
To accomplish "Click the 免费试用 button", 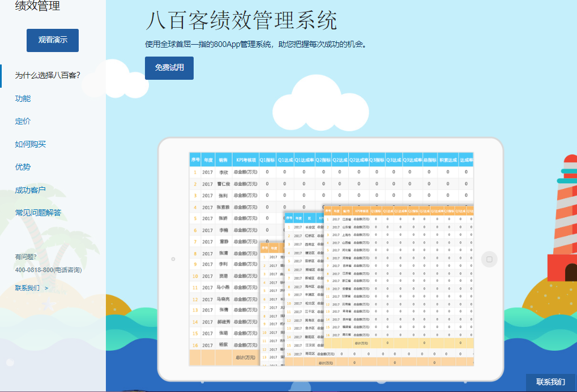I will coord(169,68).
